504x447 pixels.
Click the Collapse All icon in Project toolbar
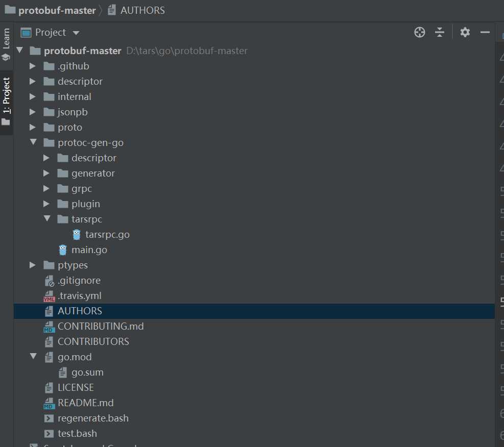[x=439, y=33]
